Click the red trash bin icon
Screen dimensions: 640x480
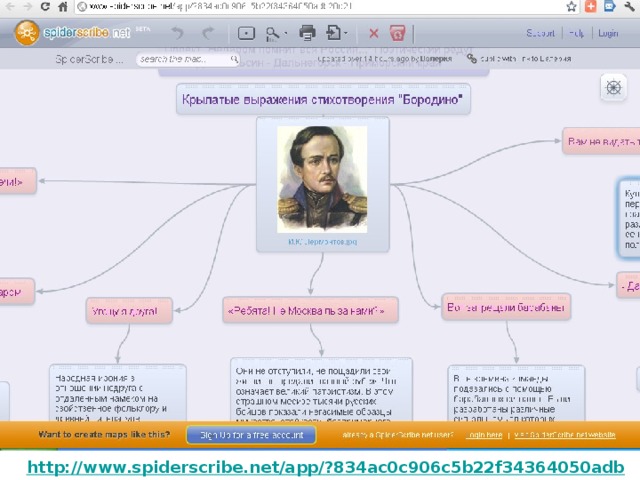[397, 33]
